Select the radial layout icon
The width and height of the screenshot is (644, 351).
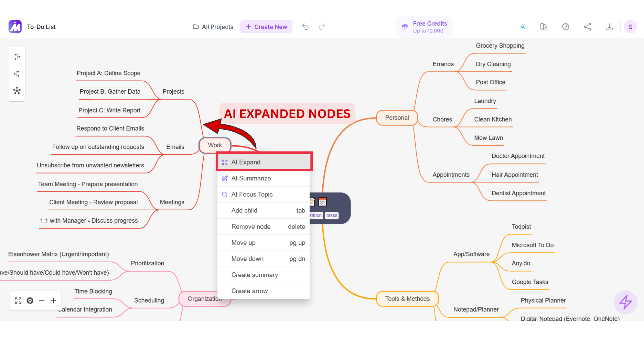[17, 91]
